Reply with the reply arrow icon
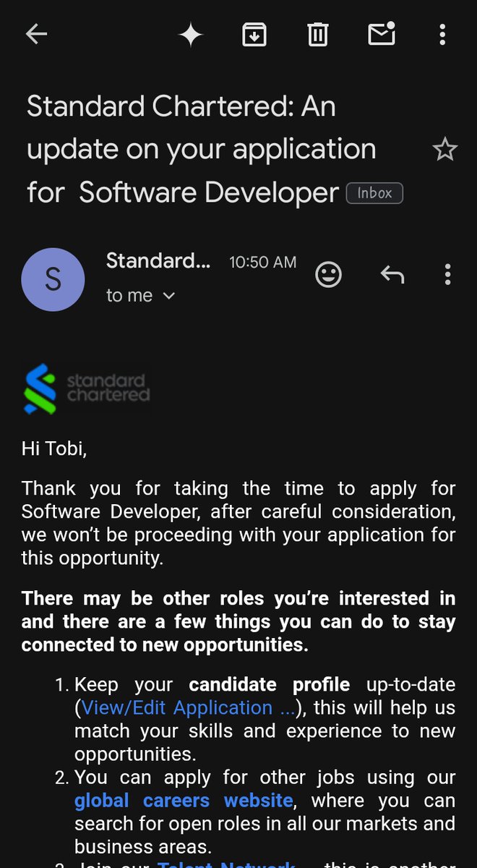Image resolution: width=477 pixels, height=868 pixels. (392, 274)
